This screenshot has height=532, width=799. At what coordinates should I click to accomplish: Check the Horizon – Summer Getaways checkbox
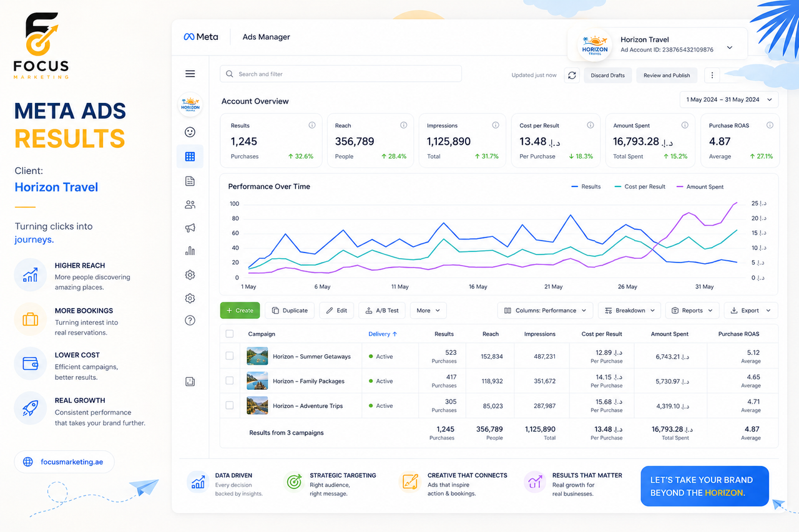click(x=229, y=356)
